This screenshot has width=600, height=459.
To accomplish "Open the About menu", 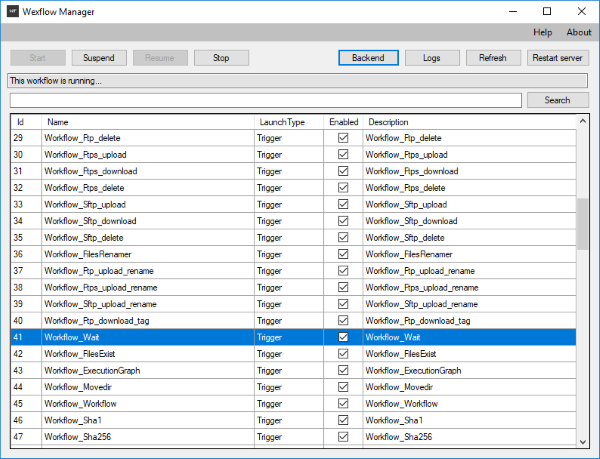I will coord(579,33).
